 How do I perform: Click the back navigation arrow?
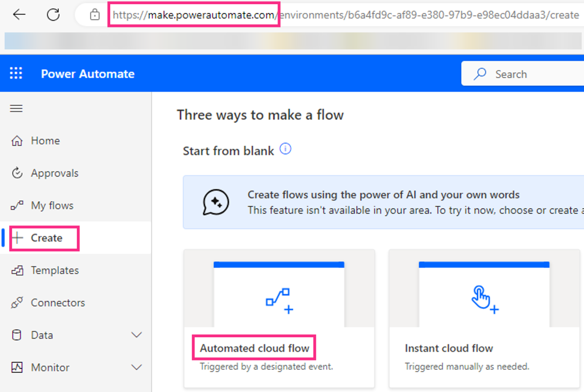click(x=19, y=14)
